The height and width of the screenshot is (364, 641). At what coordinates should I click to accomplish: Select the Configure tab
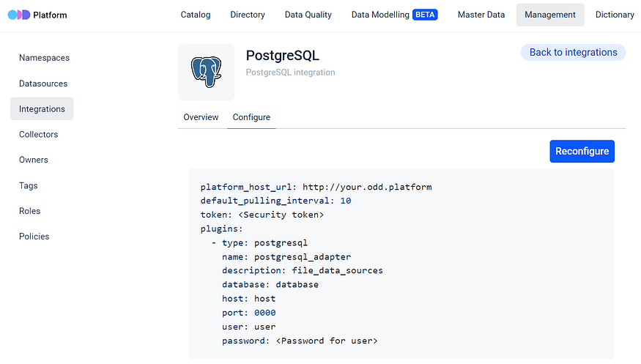point(251,117)
